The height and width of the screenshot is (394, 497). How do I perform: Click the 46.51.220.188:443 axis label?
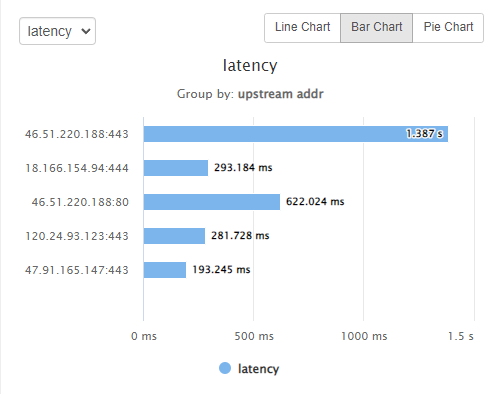[77, 134]
